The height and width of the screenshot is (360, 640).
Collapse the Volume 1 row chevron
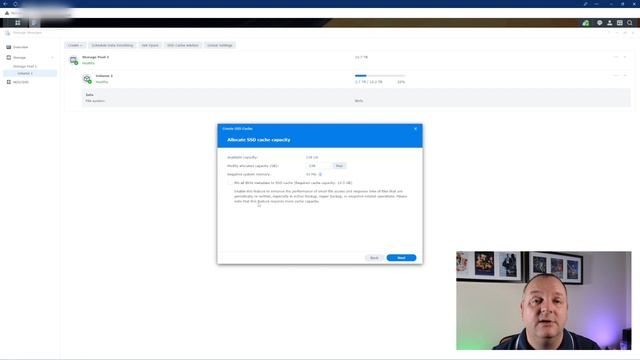tap(625, 76)
